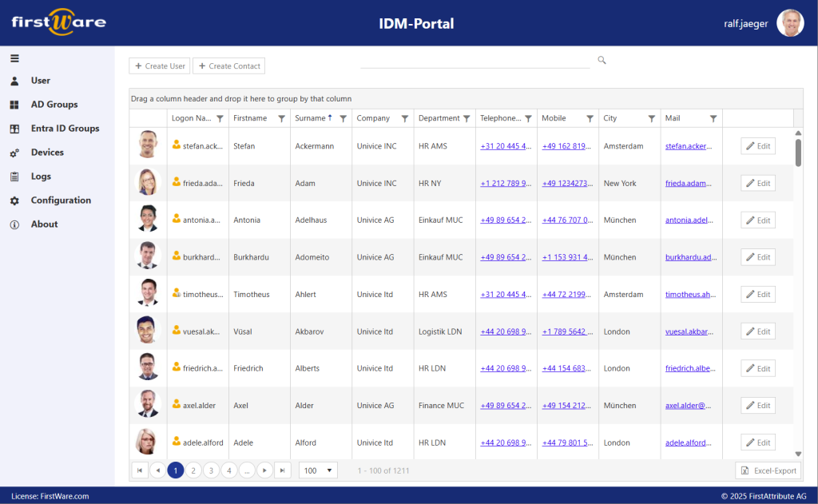Open the Department column filter menu

tap(467, 118)
